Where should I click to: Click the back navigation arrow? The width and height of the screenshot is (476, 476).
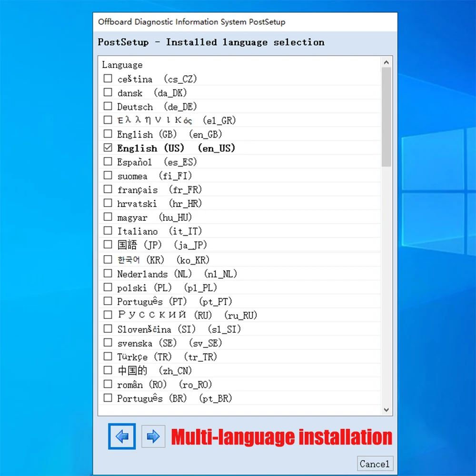(121, 436)
